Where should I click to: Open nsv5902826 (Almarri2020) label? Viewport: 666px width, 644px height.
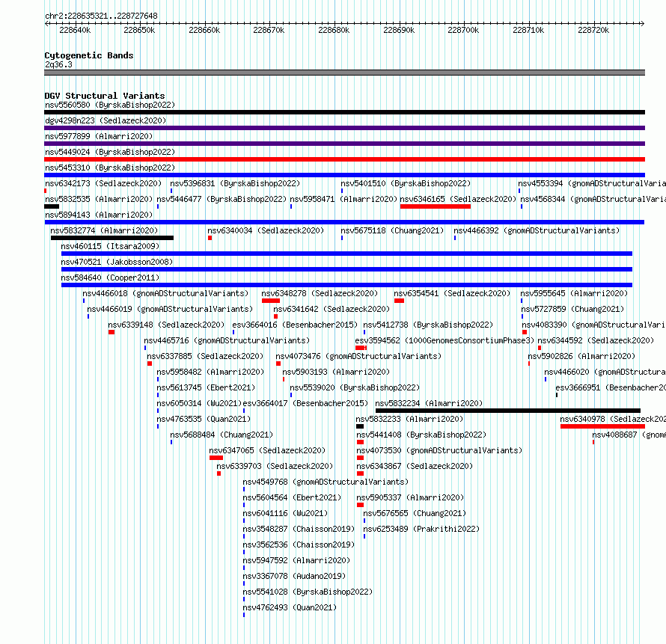[582, 356]
